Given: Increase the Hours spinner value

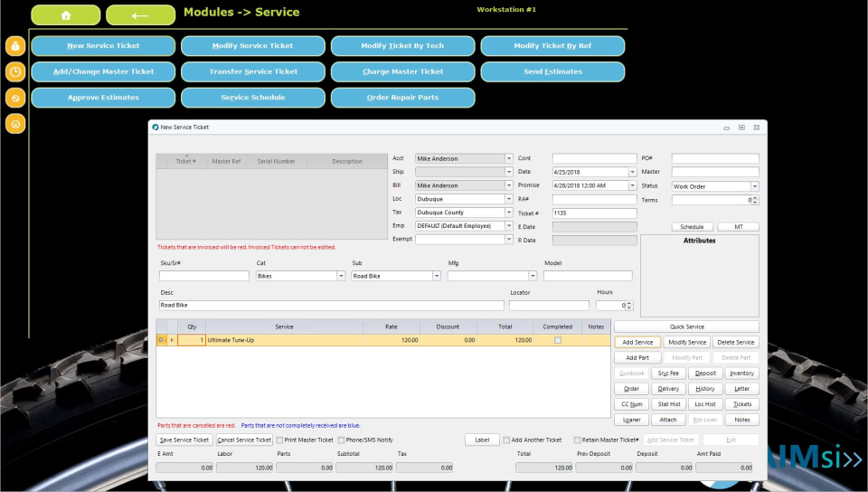Looking at the screenshot, I should pyautogui.click(x=629, y=303).
